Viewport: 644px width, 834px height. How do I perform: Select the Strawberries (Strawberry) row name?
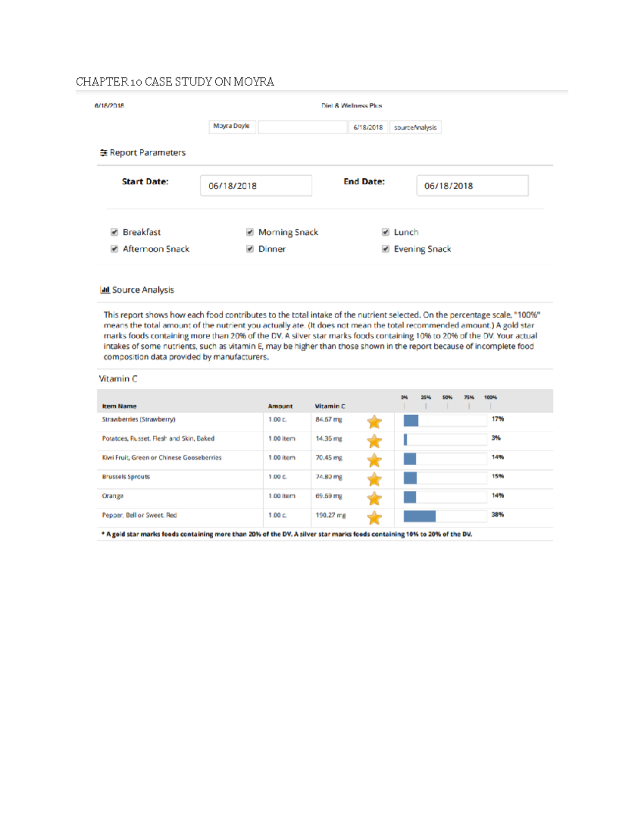pos(138,419)
